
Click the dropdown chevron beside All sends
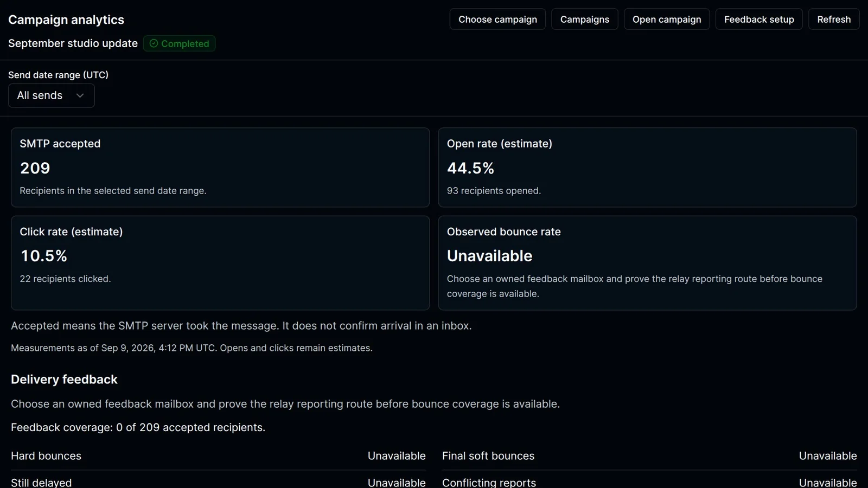click(80, 95)
